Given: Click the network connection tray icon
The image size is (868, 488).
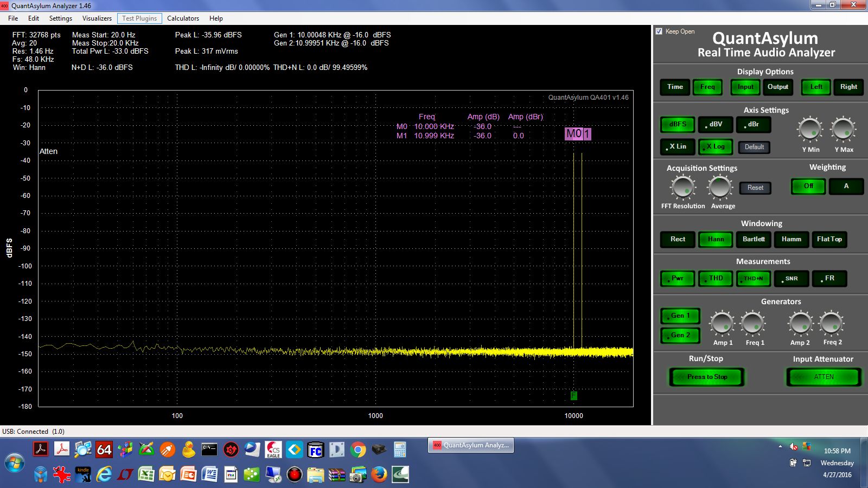Looking at the screenshot, I should coord(806,463).
